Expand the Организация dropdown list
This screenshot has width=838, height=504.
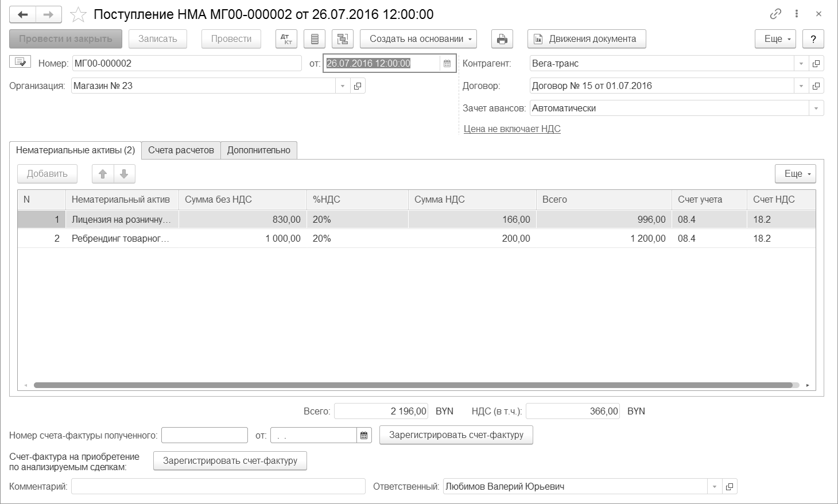[x=343, y=86]
